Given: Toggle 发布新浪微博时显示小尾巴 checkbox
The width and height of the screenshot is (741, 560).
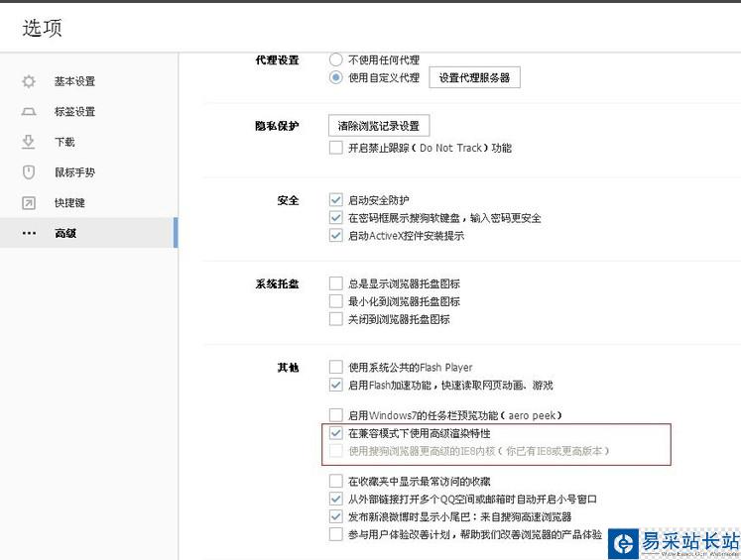Looking at the screenshot, I should tap(335, 516).
